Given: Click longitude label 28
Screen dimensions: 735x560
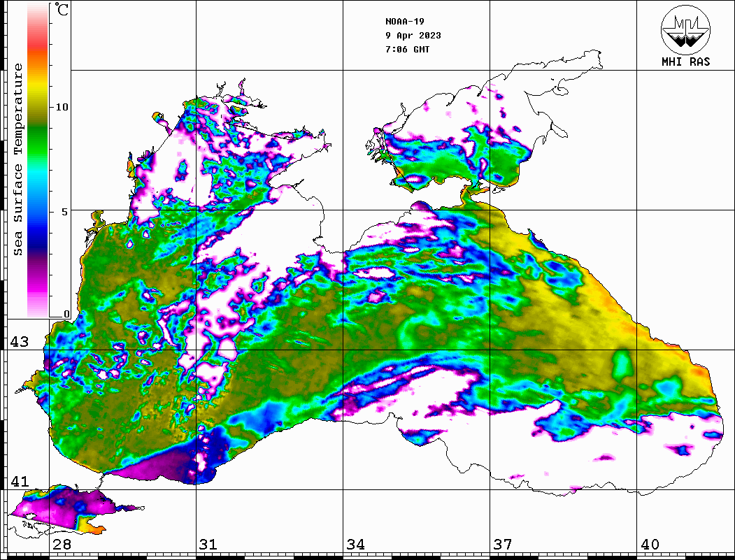Looking at the screenshot, I should click(x=62, y=545).
